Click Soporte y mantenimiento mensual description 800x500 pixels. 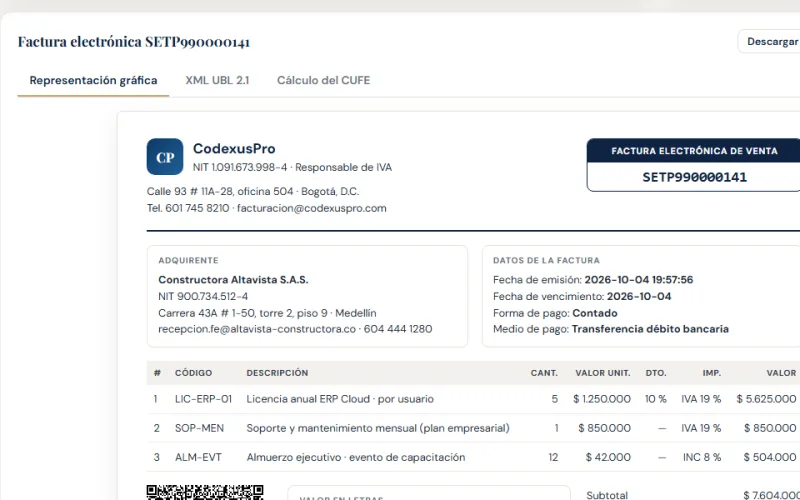[x=378, y=428]
